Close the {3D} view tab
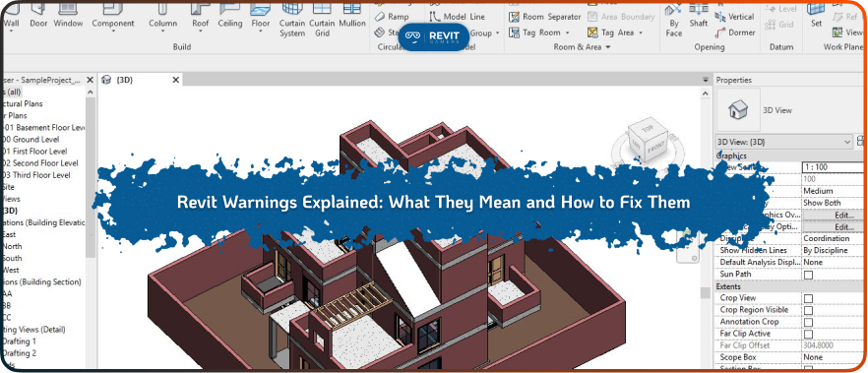The height and width of the screenshot is (373, 868). 175,80
